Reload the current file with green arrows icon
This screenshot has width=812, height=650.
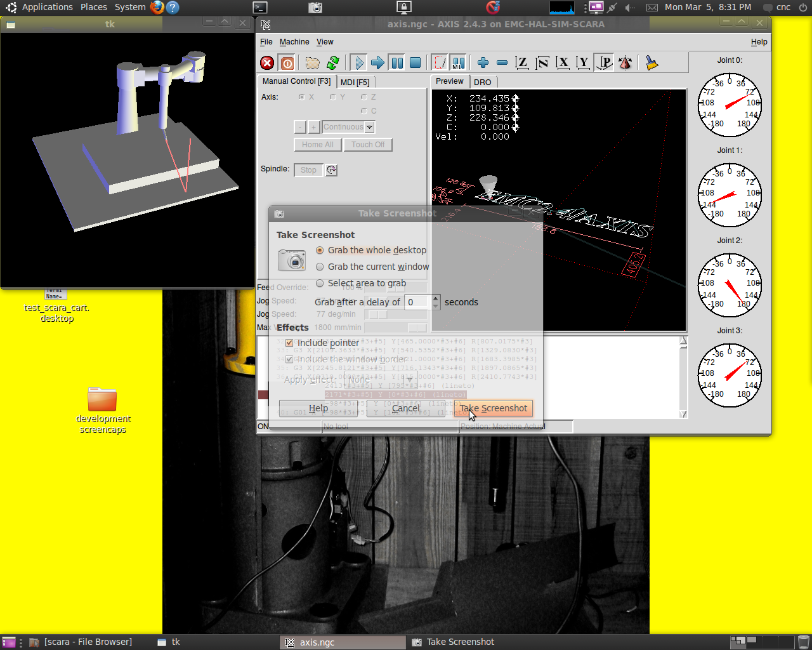[333, 63]
